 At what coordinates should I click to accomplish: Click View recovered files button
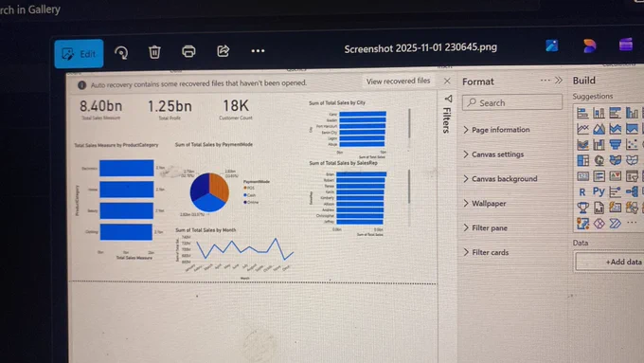point(398,81)
